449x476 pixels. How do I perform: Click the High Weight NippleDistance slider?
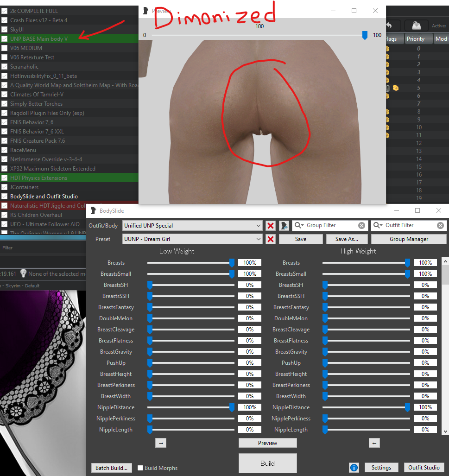click(366, 407)
